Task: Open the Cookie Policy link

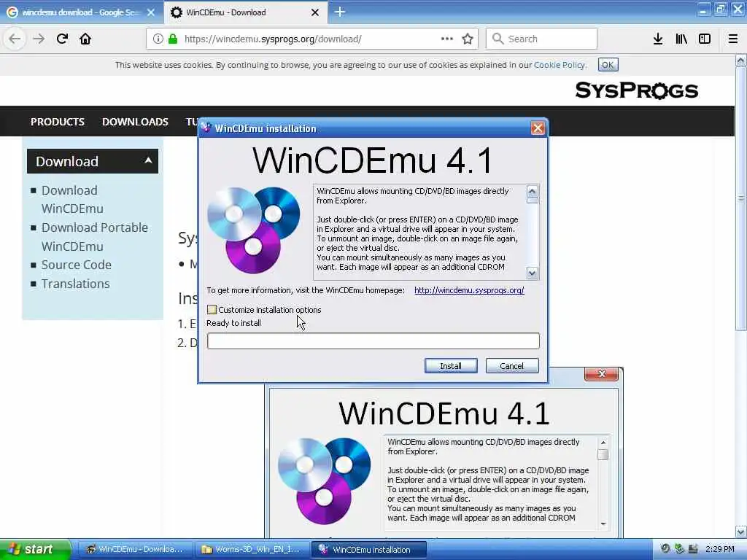Action: point(560,65)
